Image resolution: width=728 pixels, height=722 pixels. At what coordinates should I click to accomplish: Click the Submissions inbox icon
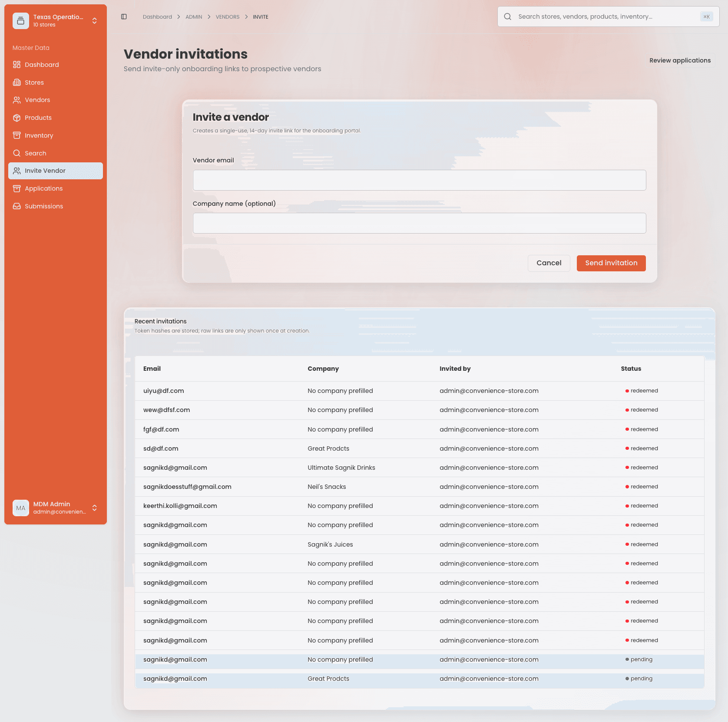[17, 206]
